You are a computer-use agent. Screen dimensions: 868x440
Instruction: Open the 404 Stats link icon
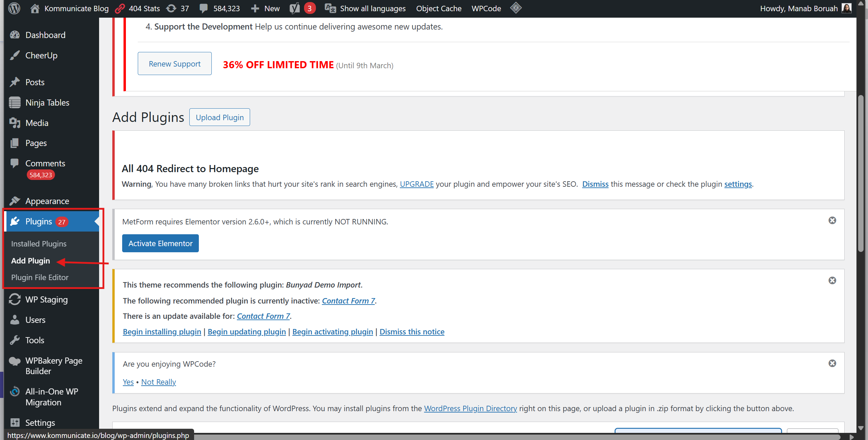[x=120, y=8]
